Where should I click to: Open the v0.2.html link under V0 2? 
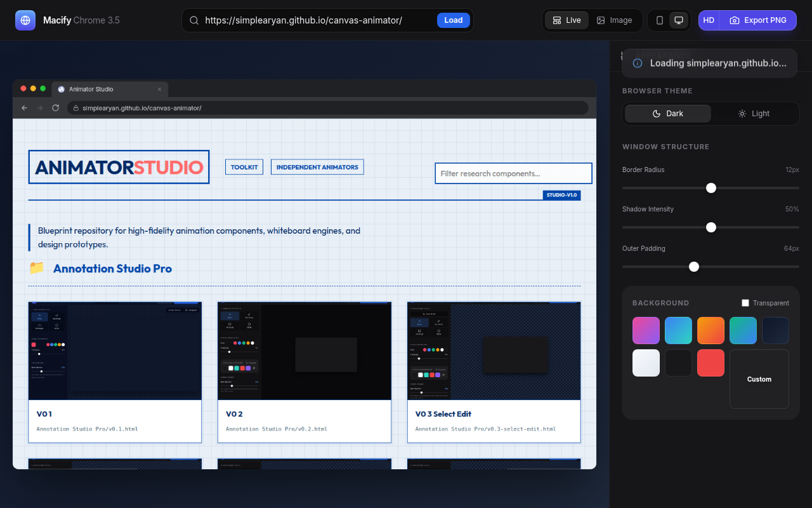coord(277,429)
